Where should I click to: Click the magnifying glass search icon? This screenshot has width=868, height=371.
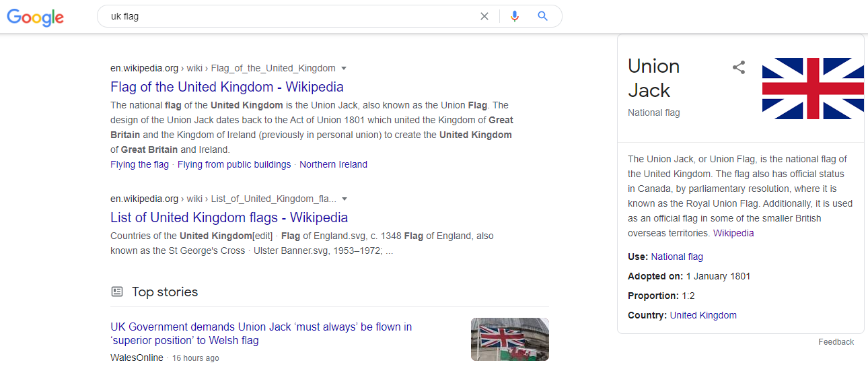click(543, 16)
